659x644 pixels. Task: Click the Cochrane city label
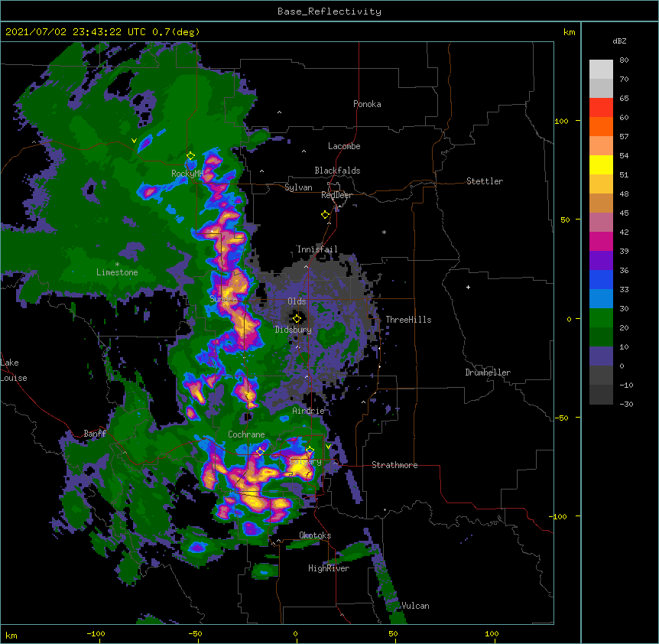pyautogui.click(x=246, y=434)
